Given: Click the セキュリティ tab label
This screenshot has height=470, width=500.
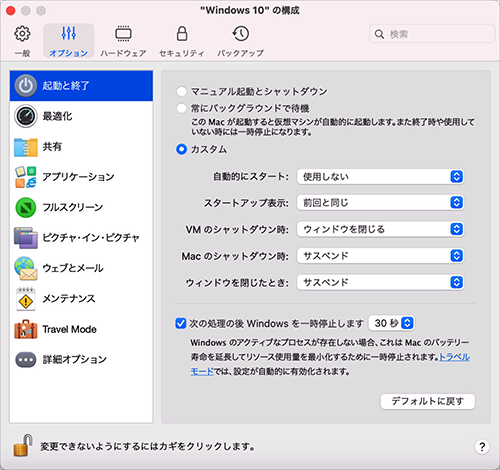Looking at the screenshot, I should pyautogui.click(x=182, y=53).
